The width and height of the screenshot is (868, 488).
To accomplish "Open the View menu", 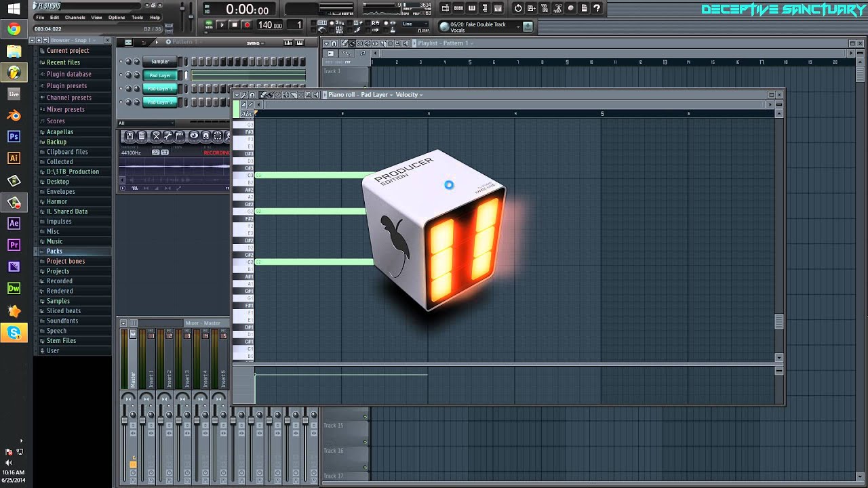I will pos(96,17).
